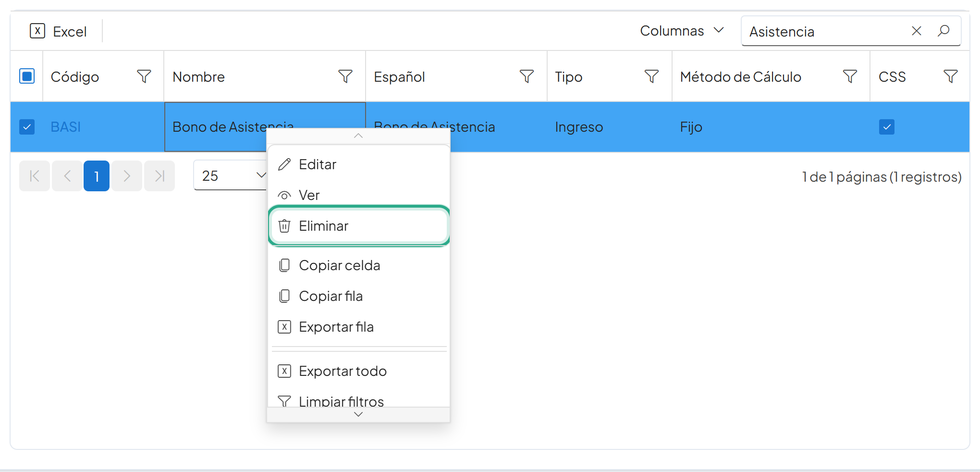Open the CSS column filter icon
The height and width of the screenshot is (472, 980).
point(951,76)
